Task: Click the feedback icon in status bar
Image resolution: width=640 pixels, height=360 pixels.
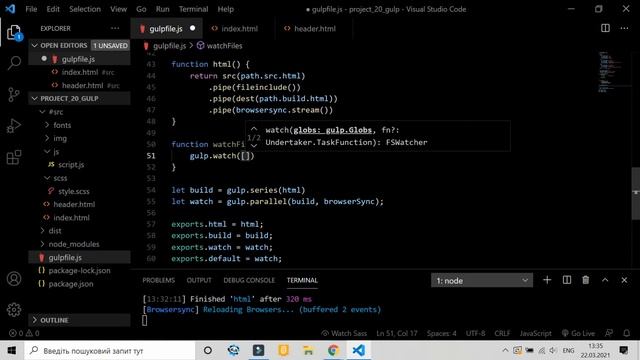Action: [609, 333]
